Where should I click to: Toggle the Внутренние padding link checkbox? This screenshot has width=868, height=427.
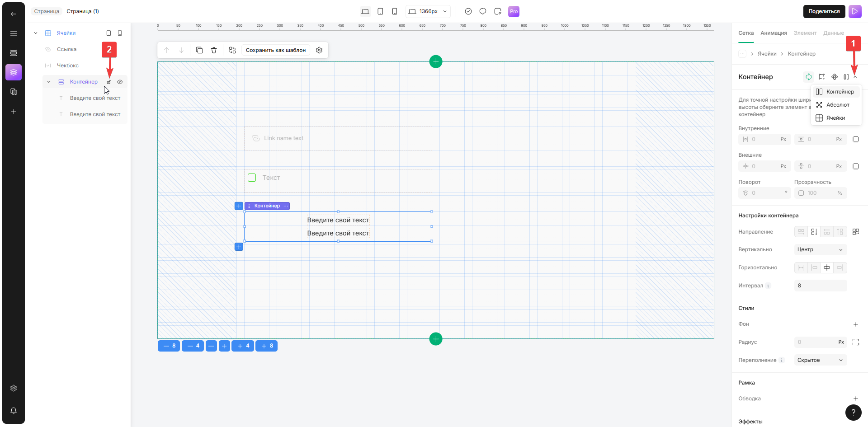tap(855, 139)
